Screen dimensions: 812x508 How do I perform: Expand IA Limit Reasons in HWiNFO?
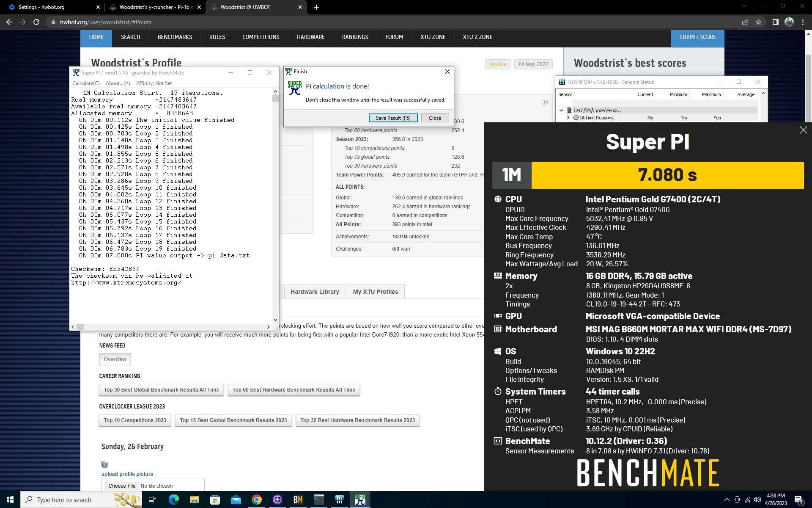click(568, 118)
